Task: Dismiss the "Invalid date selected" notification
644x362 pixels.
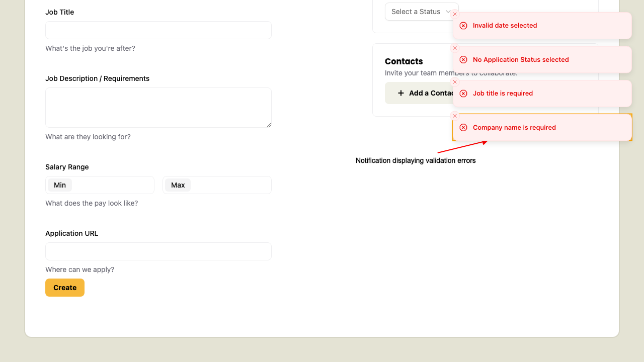Action: 455,14
